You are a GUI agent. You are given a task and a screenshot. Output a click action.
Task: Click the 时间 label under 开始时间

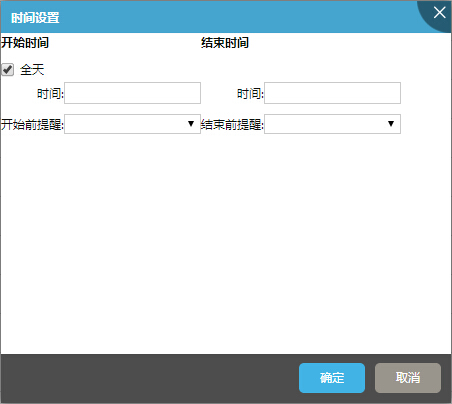click(50, 94)
